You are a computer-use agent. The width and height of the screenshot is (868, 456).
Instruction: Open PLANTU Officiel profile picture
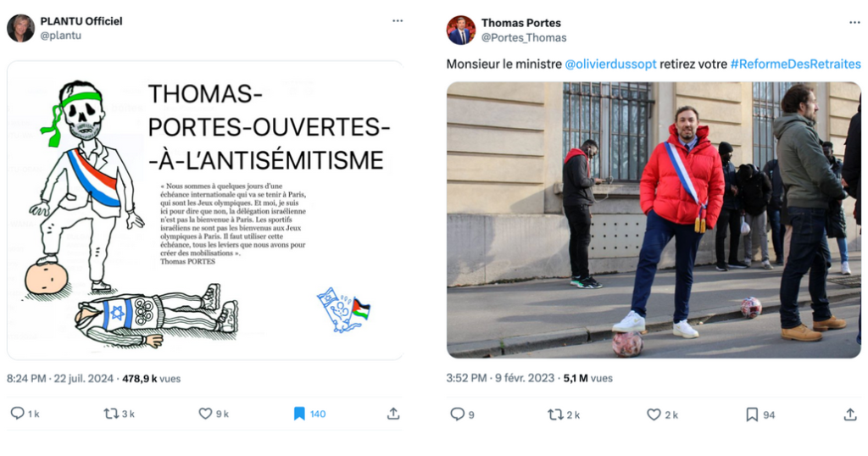(x=20, y=28)
